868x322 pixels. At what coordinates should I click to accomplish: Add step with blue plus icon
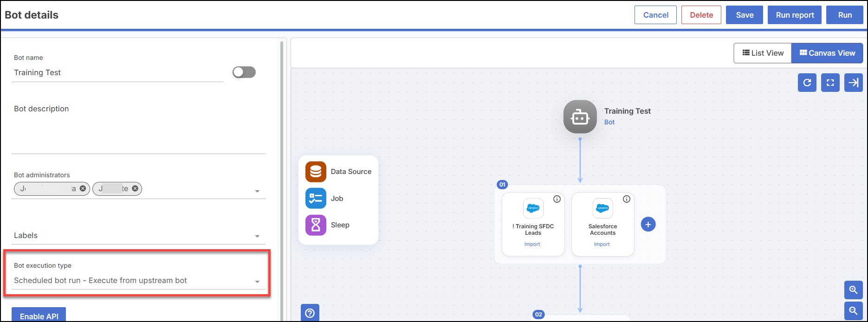(x=648, y=225)
